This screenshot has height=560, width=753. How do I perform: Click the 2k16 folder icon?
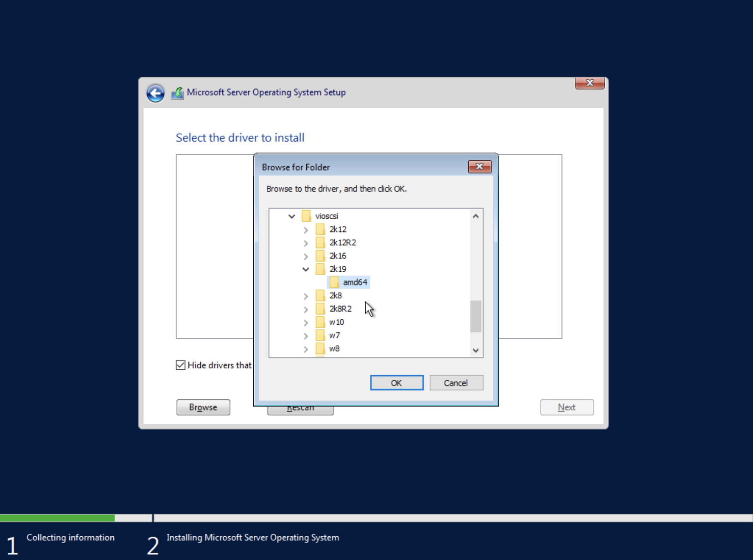320,256
